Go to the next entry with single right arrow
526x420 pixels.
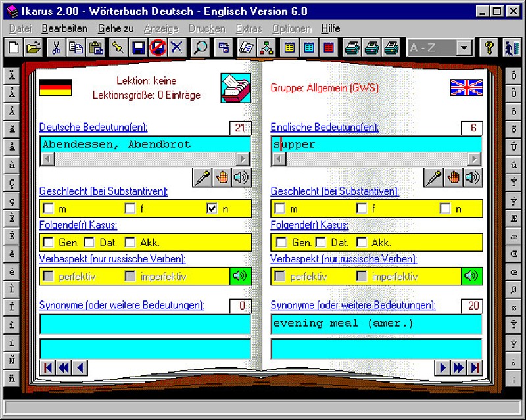(x=442, y=368)
